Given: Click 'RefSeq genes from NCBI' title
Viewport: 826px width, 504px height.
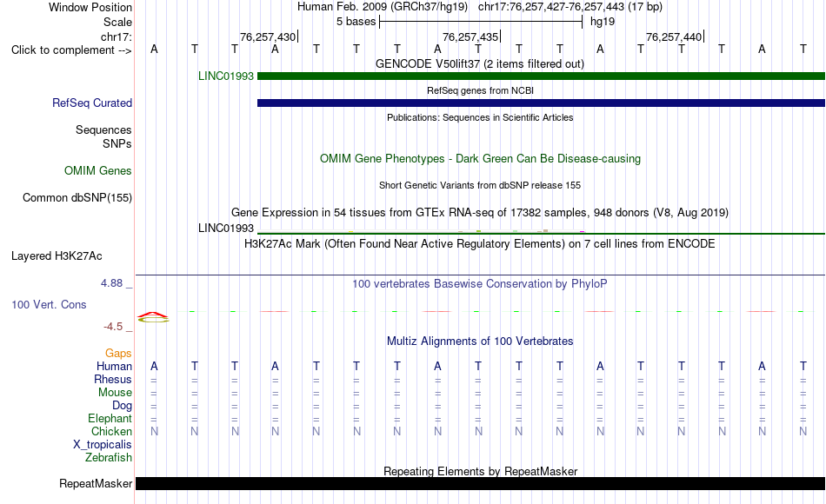Looking at the screenshot, I should (x=480, y=90).
